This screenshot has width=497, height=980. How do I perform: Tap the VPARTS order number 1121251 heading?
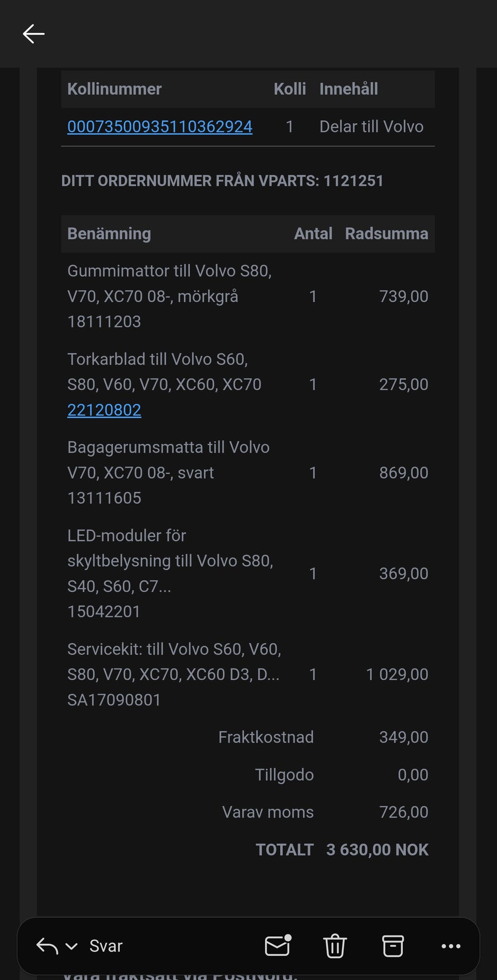222,181
